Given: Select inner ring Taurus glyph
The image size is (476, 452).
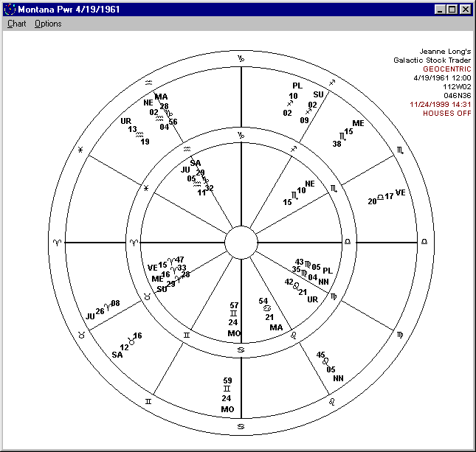Looking at the screenshot, I should (x=148, y=296).
